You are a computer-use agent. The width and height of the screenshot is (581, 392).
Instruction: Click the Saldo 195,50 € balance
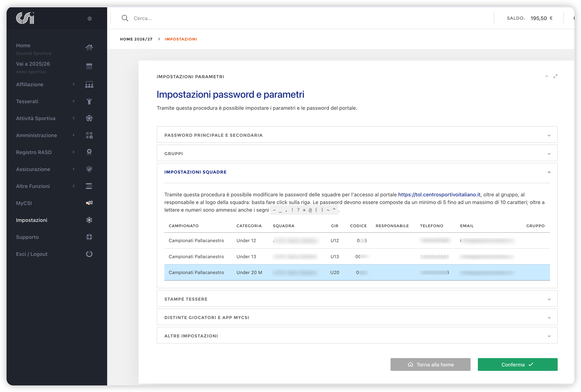(530, 18)
